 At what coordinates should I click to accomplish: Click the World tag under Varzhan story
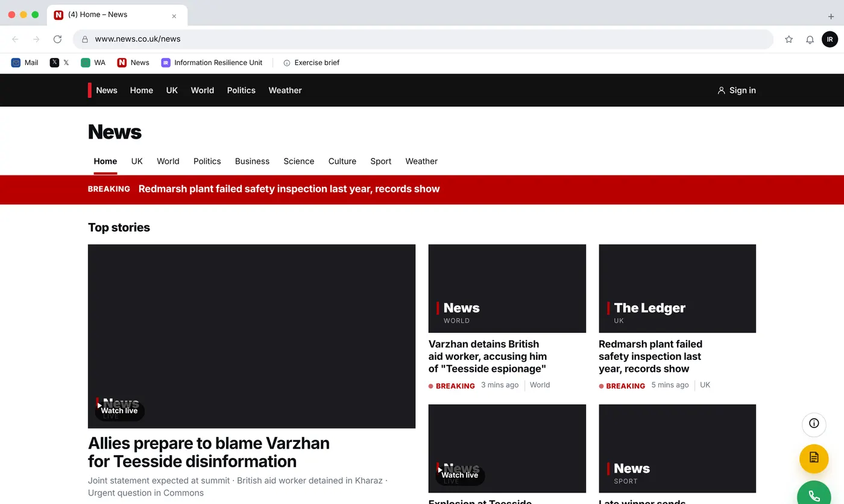pos(540,385)
